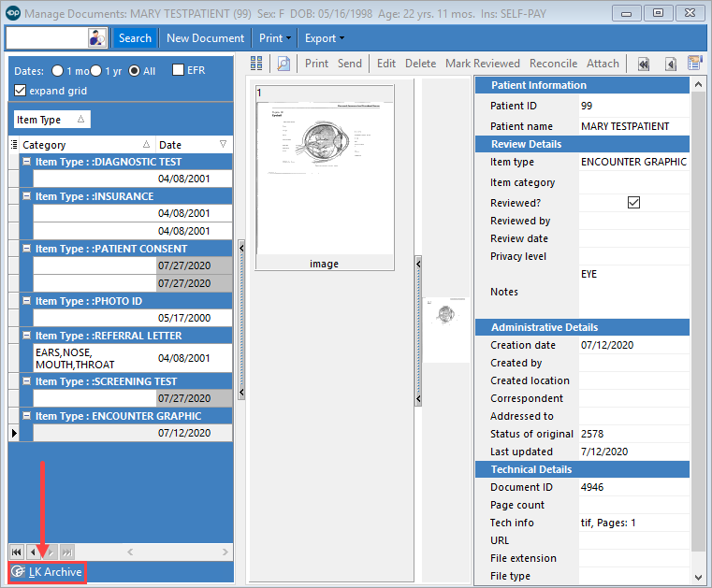This screenshot has height=588, width=712.
Task: Open the document preview magnifier icon
Action: [x=283, y=64]
